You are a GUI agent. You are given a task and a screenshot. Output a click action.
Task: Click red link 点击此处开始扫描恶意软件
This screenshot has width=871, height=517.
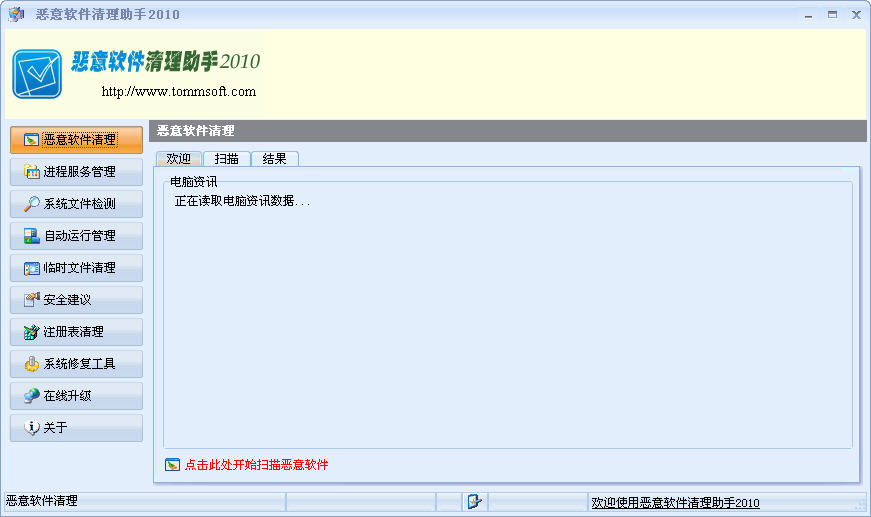(x=256, y=465)
